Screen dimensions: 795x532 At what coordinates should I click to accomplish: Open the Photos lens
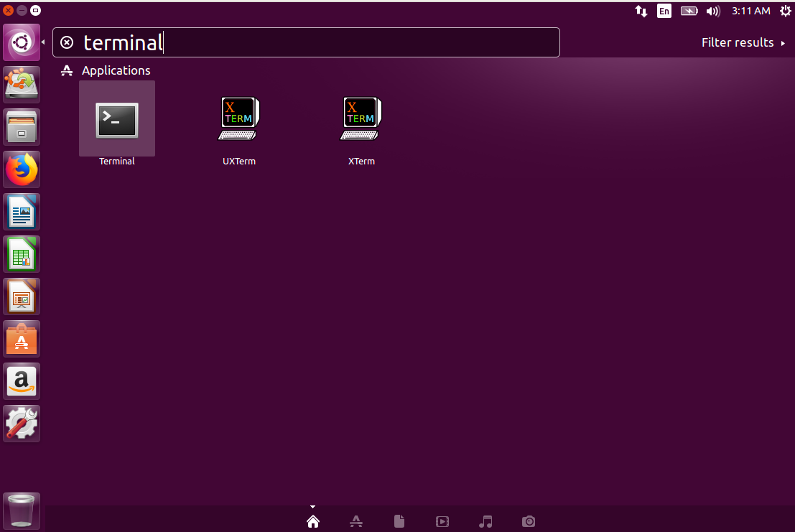coord(529,521)
